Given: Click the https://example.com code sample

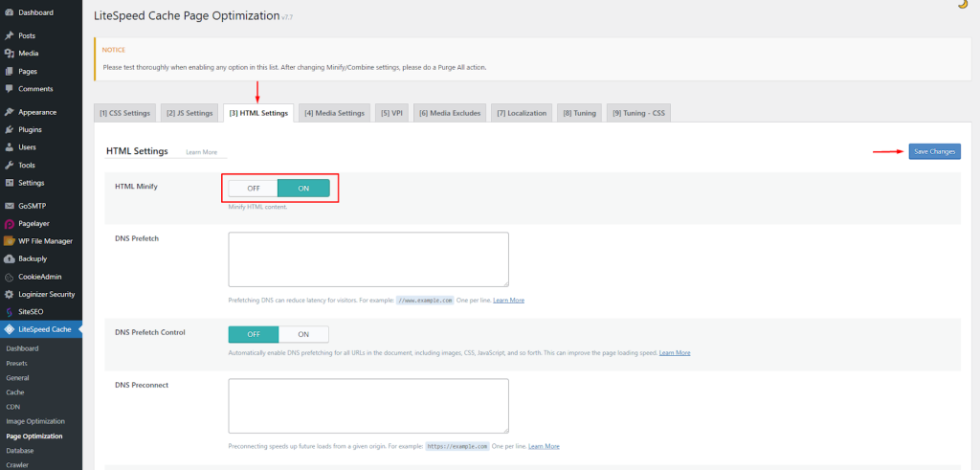Looking at the screenshot, I should tap(457, 447).
